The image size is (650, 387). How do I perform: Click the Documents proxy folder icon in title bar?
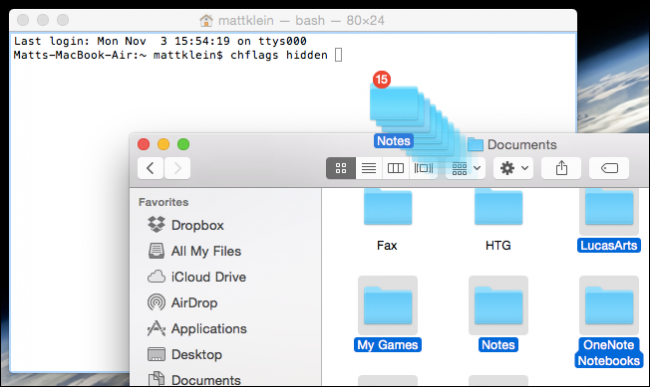tap(475, 145)
